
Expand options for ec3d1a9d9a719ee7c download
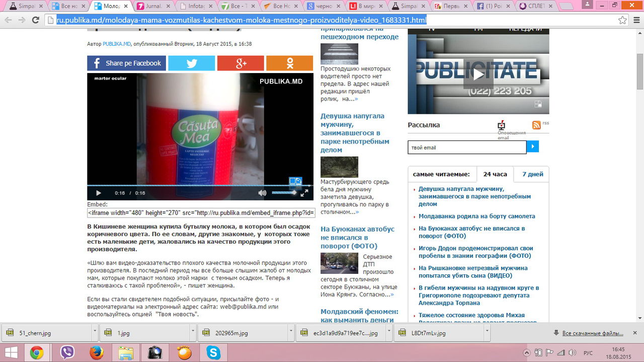click(x=389, y=333)
